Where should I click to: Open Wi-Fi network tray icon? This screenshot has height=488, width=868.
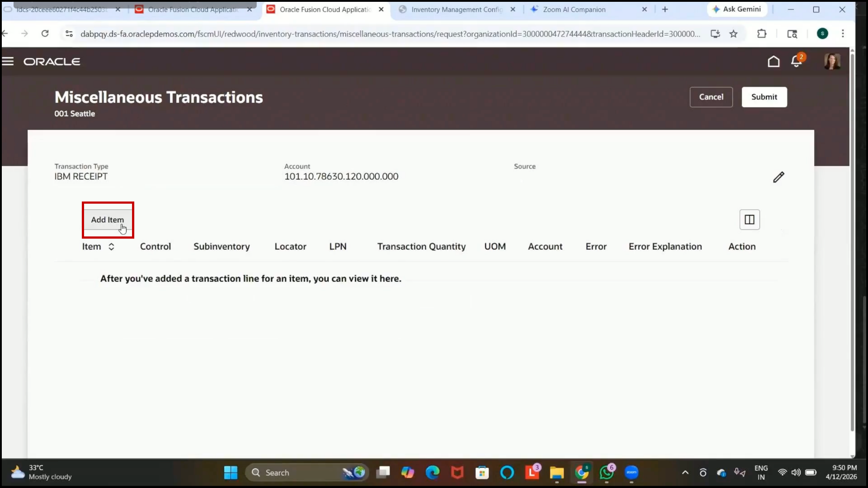(782, 473)
